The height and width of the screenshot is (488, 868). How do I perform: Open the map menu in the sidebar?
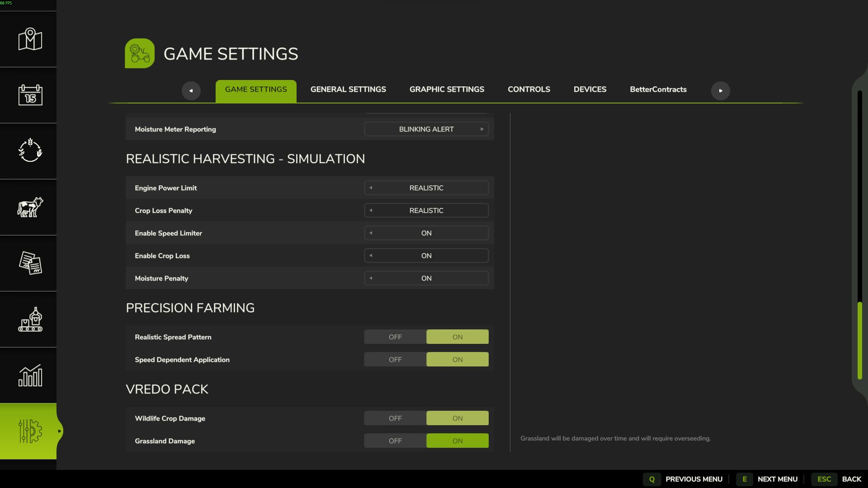pyautogui.click(x=28, y=39)
